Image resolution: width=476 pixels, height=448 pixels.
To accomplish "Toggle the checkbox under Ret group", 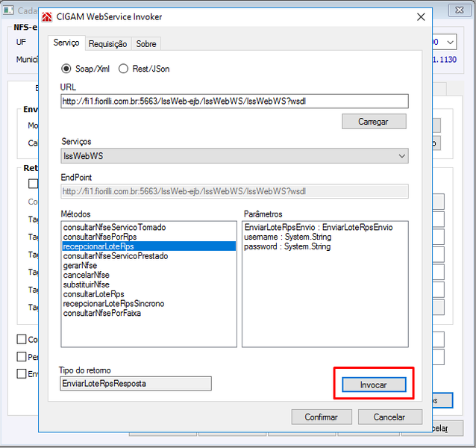I will (33, 184).
